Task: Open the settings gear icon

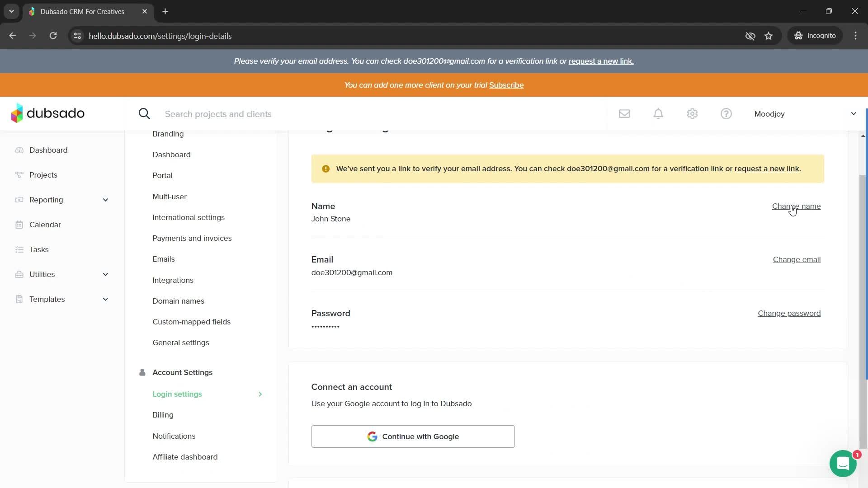Action: (692, 114)
